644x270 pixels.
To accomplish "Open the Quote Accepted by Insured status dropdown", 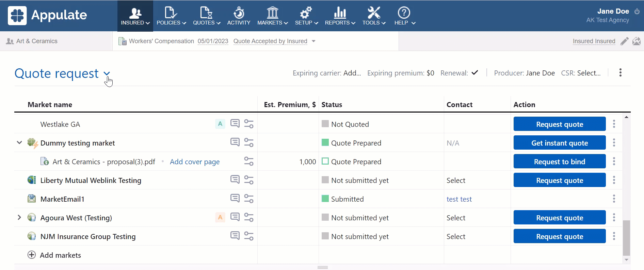I will point(274,41).
